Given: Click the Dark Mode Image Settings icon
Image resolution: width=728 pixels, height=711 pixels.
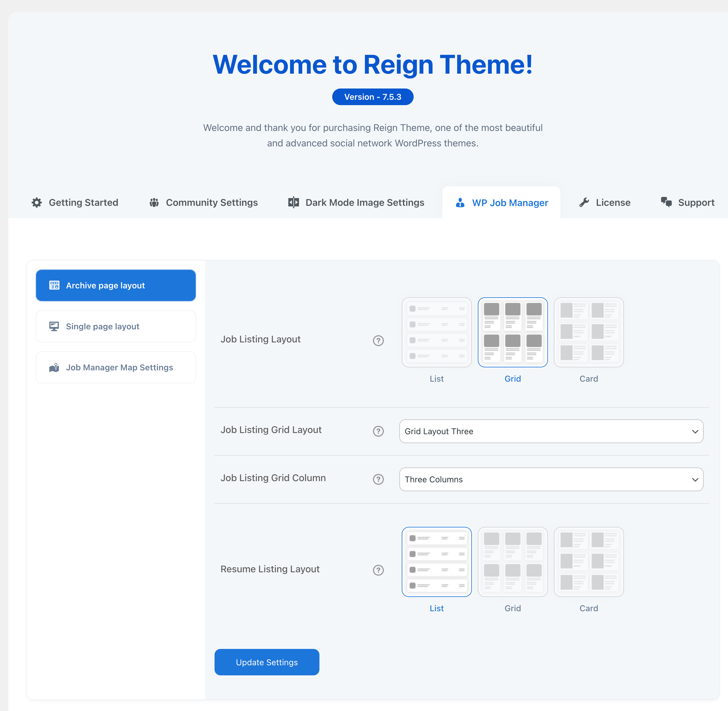Looking at the screenshot, I should 293,202.
